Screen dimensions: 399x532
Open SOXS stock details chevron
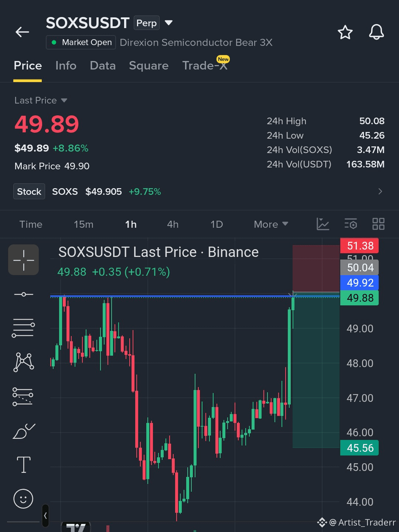point(380,192)
